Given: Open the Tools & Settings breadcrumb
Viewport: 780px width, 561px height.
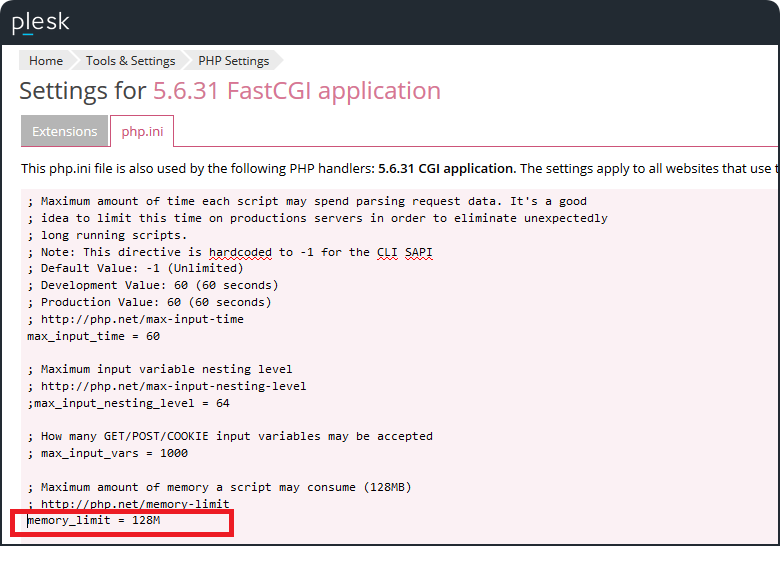Looking at the screenshot, I should click(x=130, y=61).
